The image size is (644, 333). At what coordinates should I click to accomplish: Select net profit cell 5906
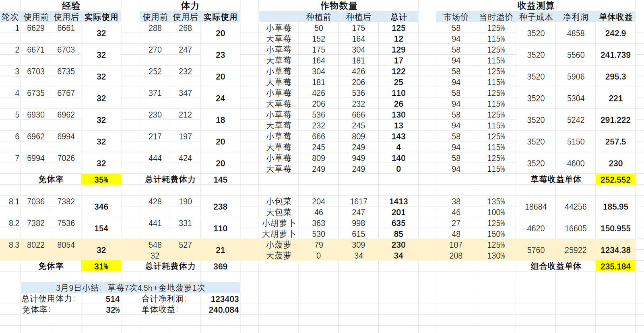pos(576,76)
